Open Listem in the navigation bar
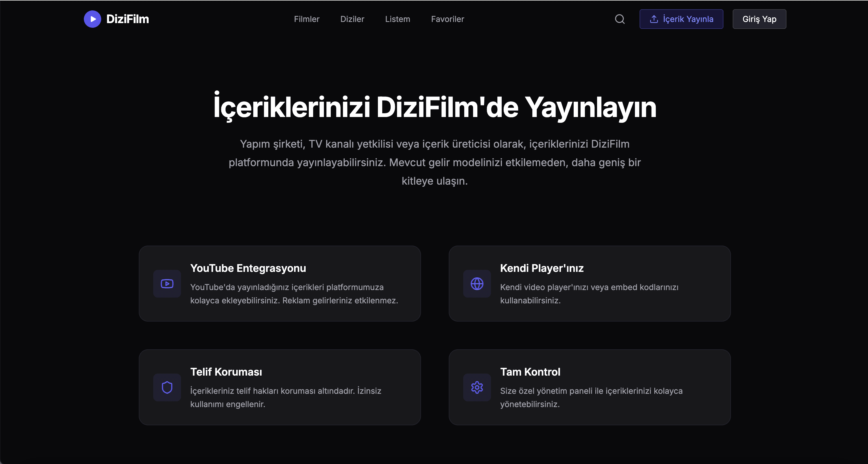The width and height of the screenshot is (868, 464). 398,19
